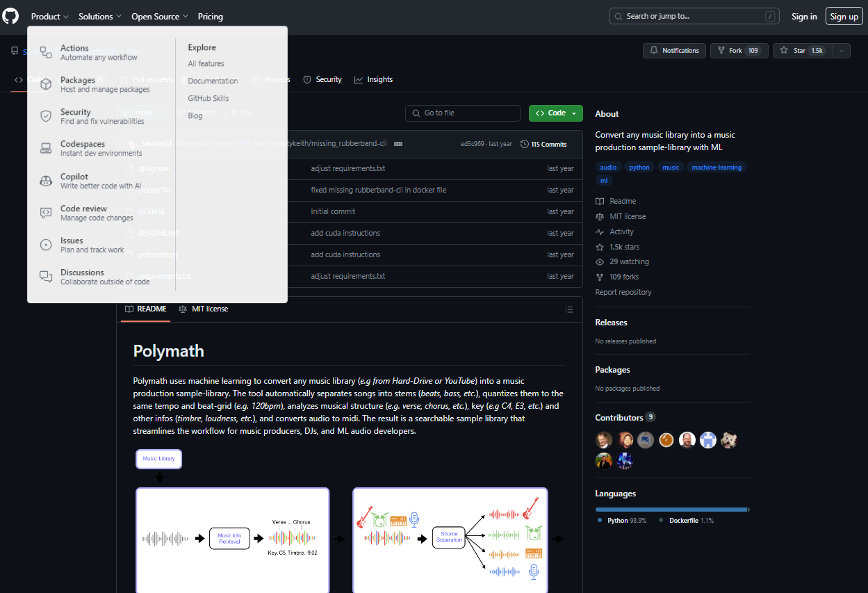Open Initial commit message
Image resolution: width=868 pixels, height=593 pixels.
tap(333, 211)
